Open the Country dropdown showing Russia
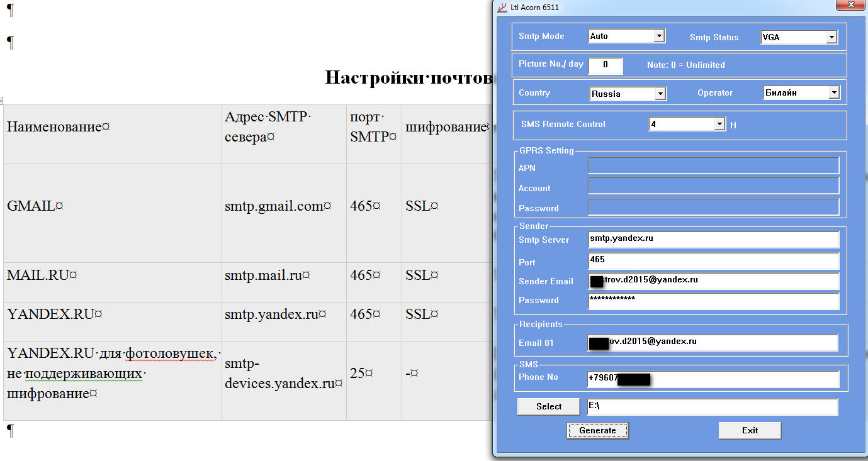868x461 pixels. 660,94
